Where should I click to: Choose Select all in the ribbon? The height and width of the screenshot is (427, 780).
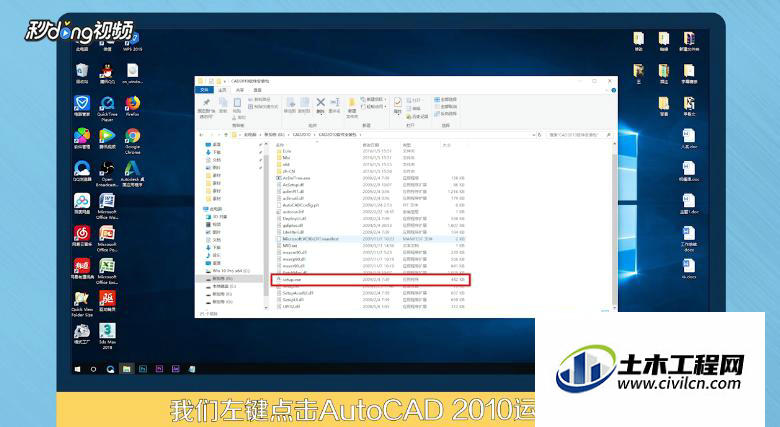(446, 100)
